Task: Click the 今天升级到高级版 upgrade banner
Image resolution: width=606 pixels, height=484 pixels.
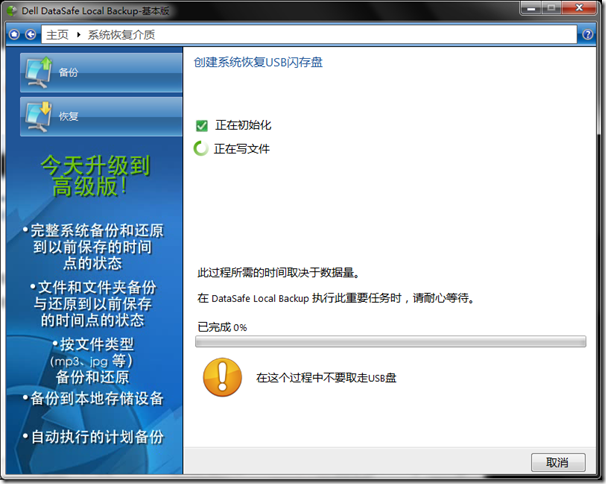Action: 95,176
